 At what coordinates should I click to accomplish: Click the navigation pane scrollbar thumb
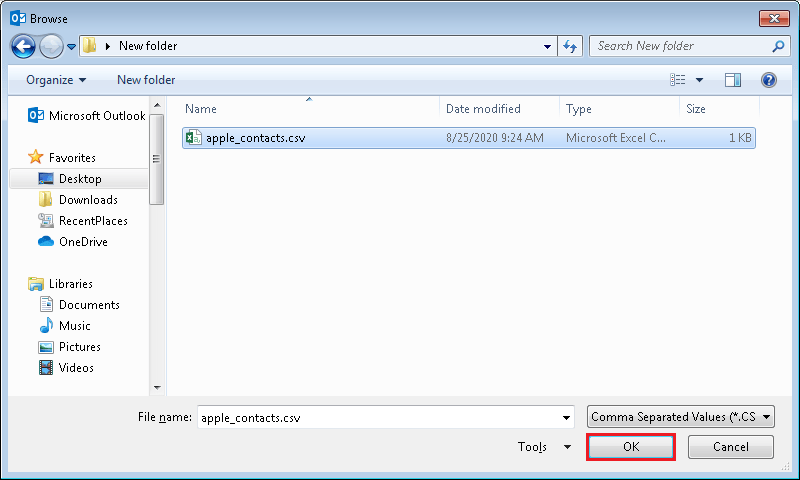point(157,159)
